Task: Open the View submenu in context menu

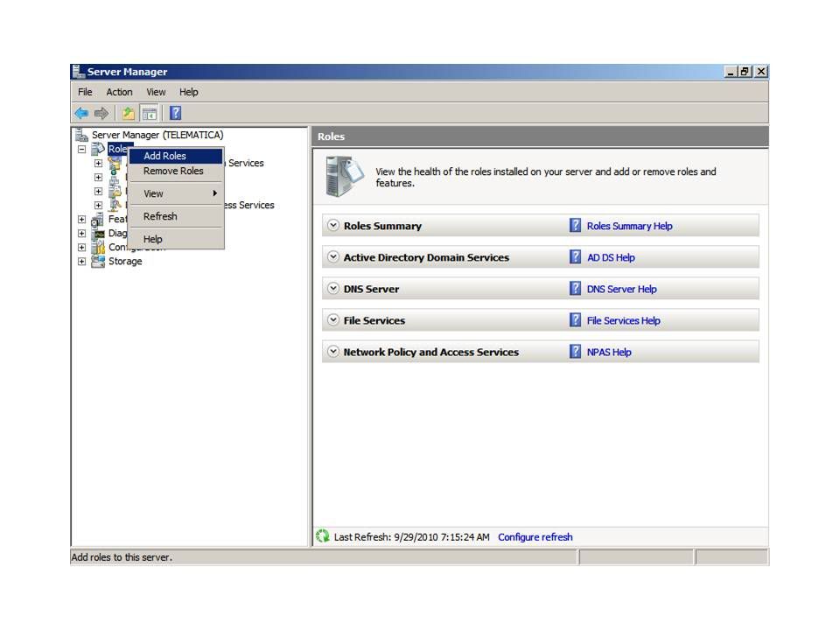Action: (154, 193)
